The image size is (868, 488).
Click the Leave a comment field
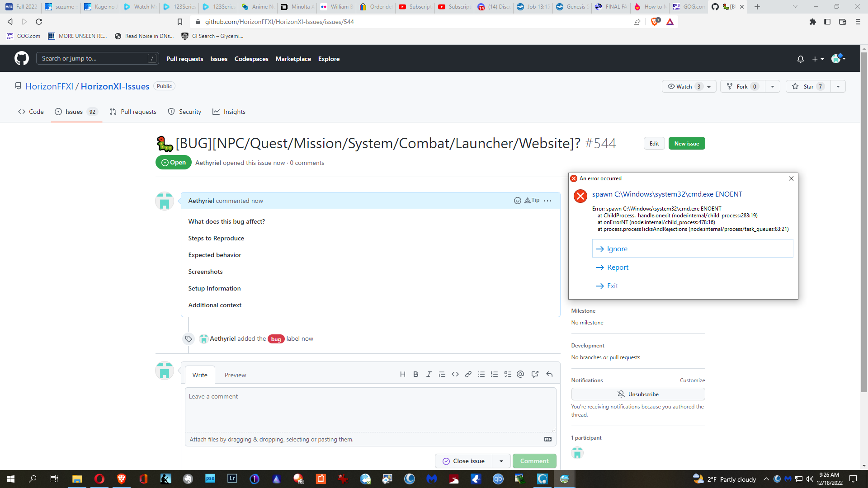click(x=370, y=409)
